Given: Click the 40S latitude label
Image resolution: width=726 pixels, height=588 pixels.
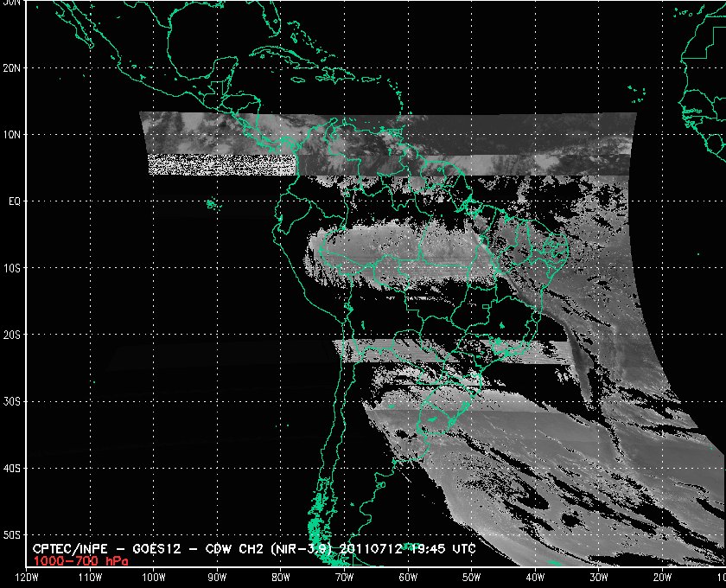Looking at the screenshot, I should point(13,469).
